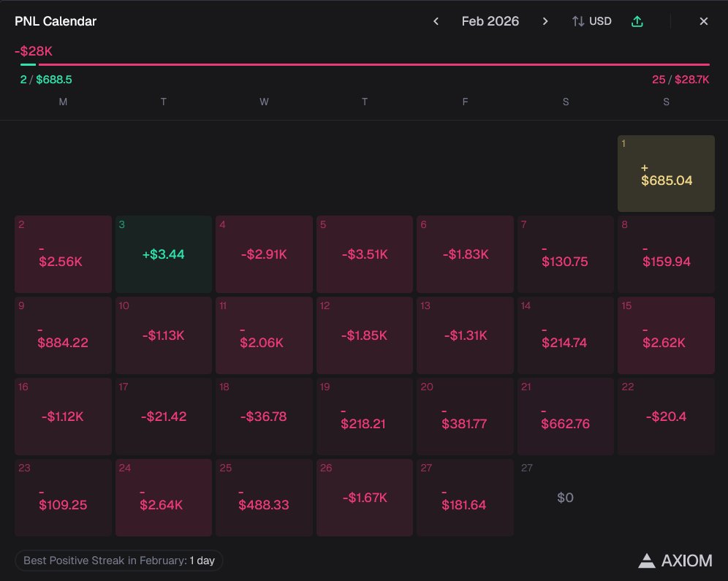The width and height of the screenshot is (728, 581).
Task: Click the 25 / $28.7K losses summary
Action: (680, 80)
